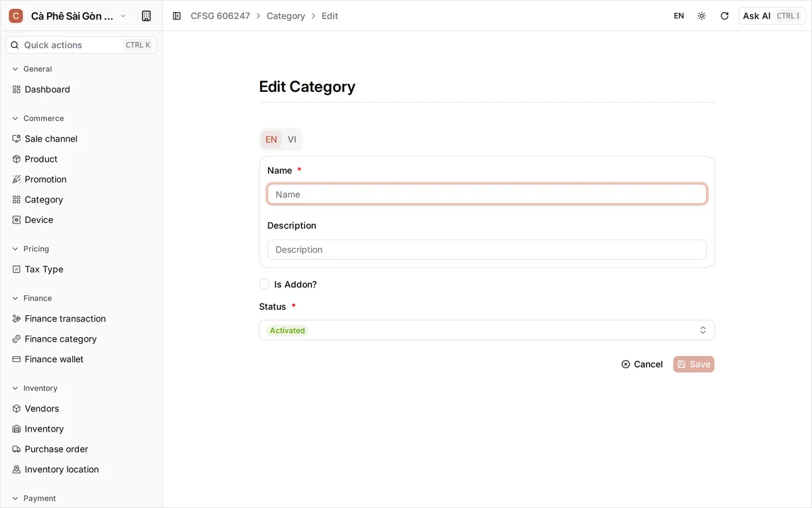This screenshot has height=508, width=812.
Task: Toggle the sidebar panel icon
Action: click(177, 16)
